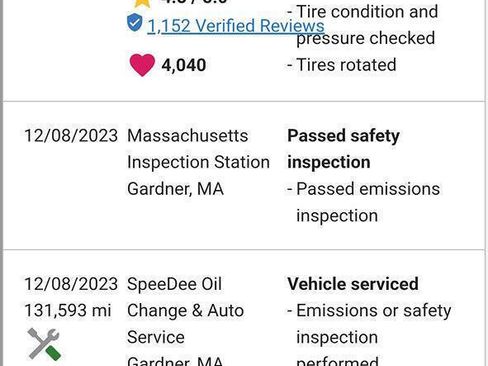
Task: Select the Passed safety inspection heading
Action: coord(343,149)
